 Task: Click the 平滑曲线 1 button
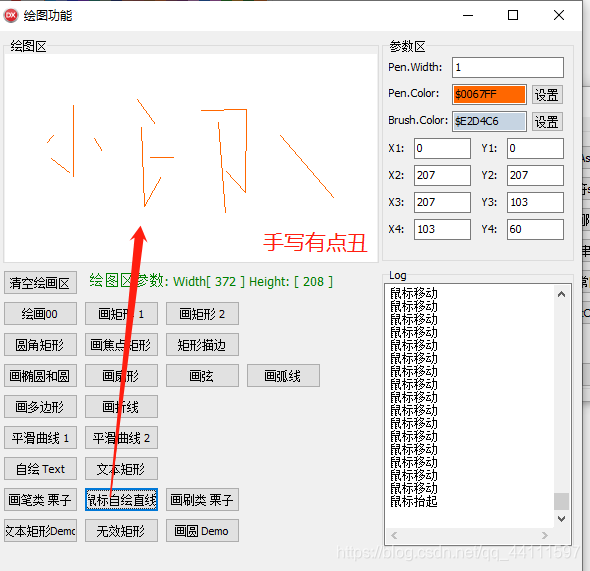pos(40,437)
